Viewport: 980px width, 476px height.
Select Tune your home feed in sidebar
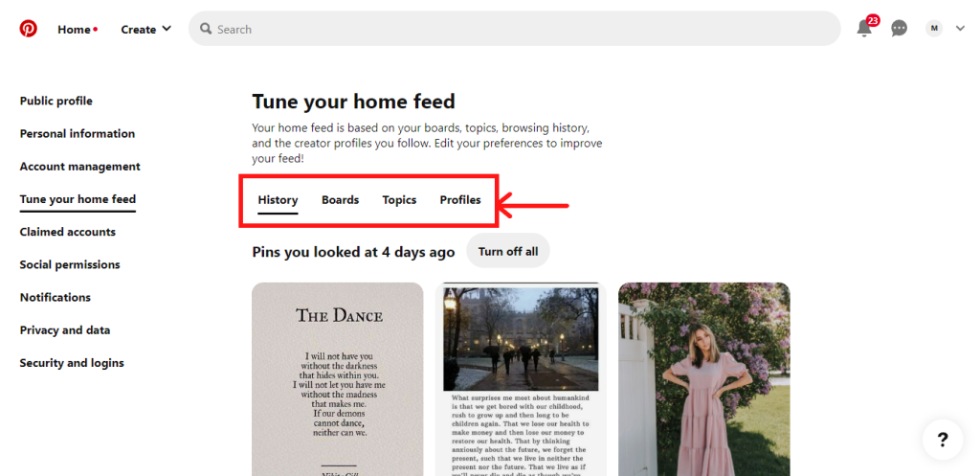78,199
